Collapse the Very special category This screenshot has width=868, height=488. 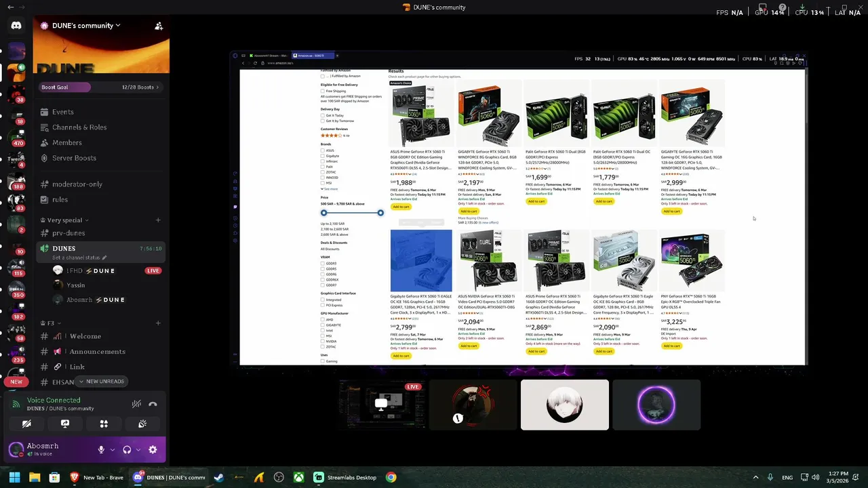pyautogui.click(x=64, y=220)
